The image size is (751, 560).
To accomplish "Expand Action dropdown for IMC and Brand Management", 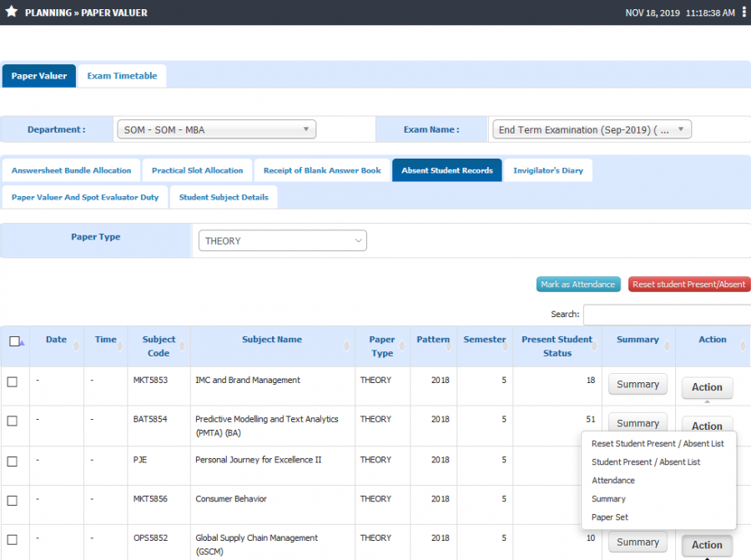I will click(707, 387).
